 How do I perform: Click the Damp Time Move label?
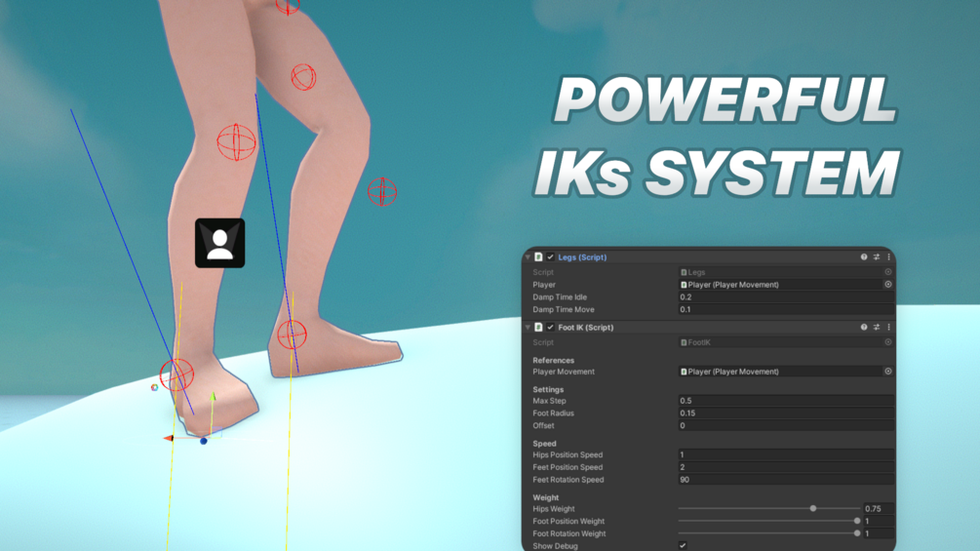point(563,310)
